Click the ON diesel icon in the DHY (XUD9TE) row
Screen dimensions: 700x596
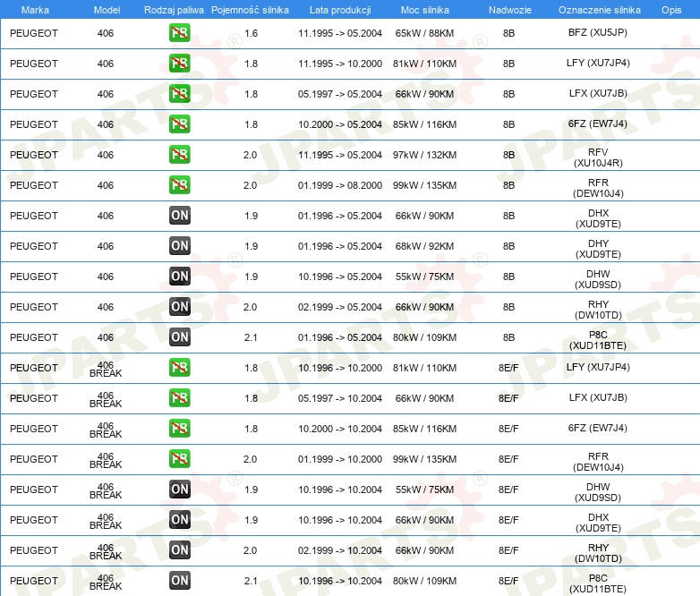click(x=179, y=245)
